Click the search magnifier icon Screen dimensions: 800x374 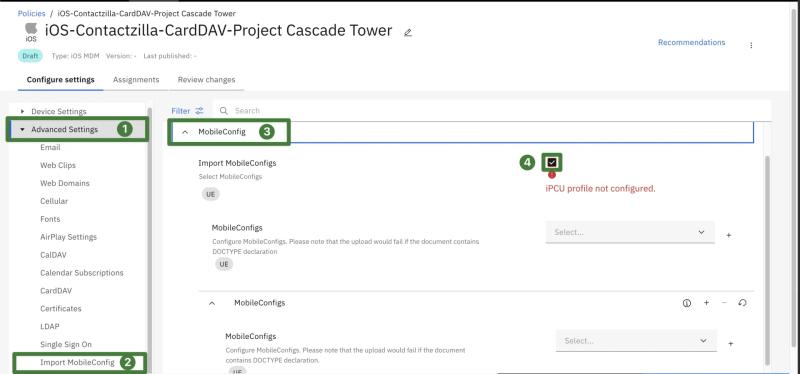223,111
